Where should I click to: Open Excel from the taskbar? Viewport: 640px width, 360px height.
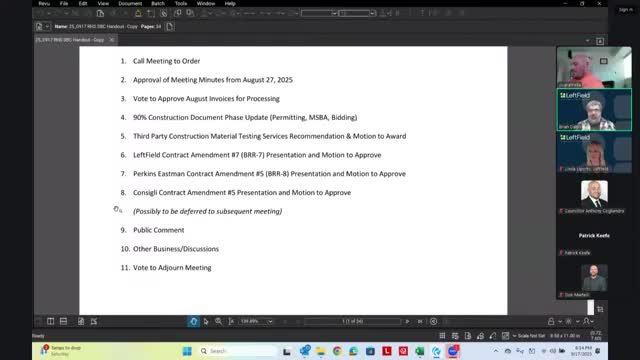click(420, 351)
